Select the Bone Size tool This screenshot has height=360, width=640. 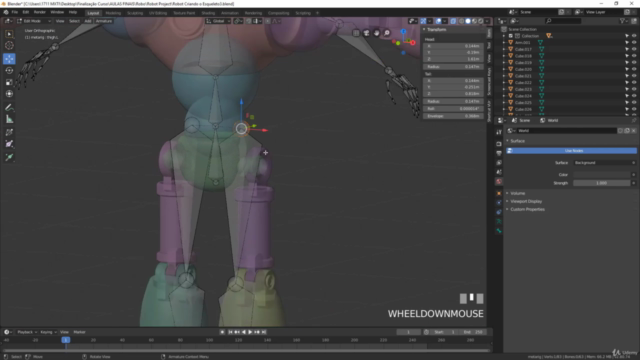[9, 144]
